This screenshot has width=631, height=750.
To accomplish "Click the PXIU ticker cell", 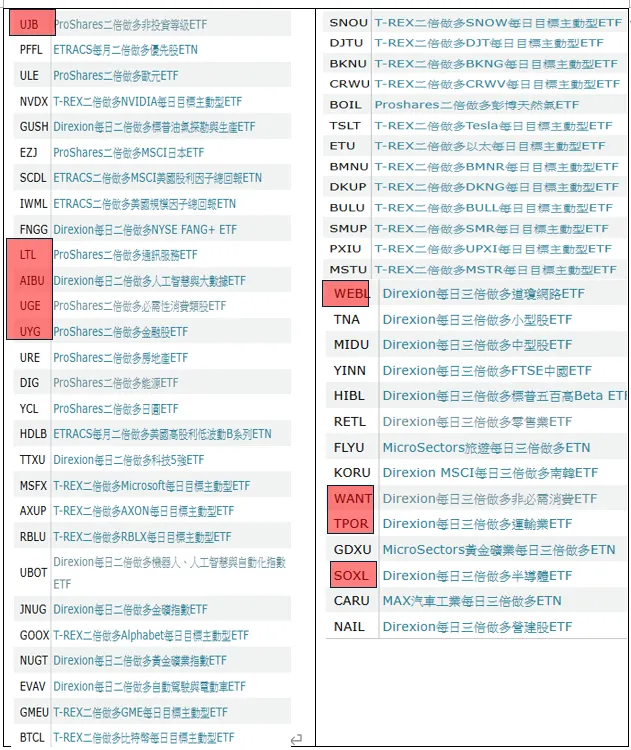I will coord(345,249).
